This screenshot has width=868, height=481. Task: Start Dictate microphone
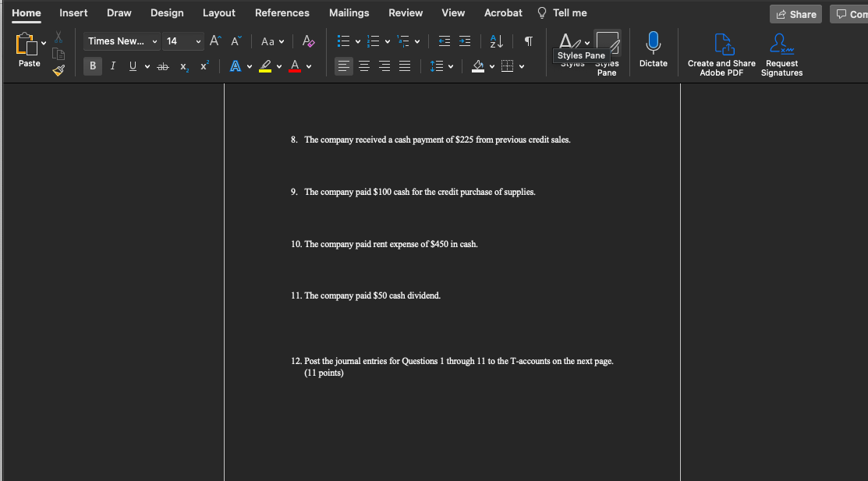(654, 49)
